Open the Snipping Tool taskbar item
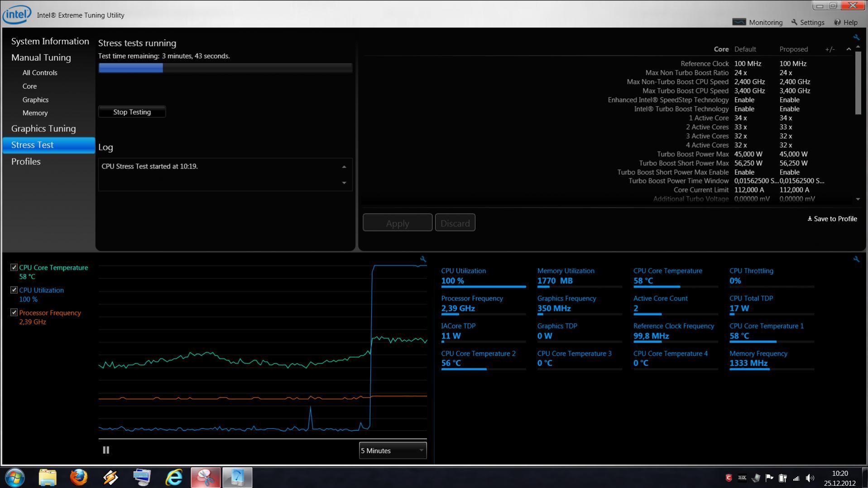Viewport: 868px width, 488px height. pyautogui.click(x=206, y=478)
